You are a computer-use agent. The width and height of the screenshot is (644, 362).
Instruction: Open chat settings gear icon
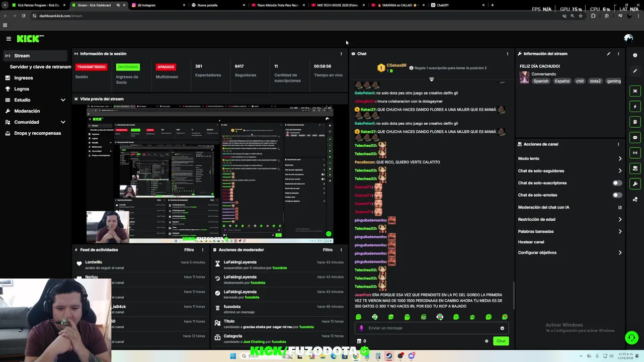pyautogui.click(x=487, y=341)
